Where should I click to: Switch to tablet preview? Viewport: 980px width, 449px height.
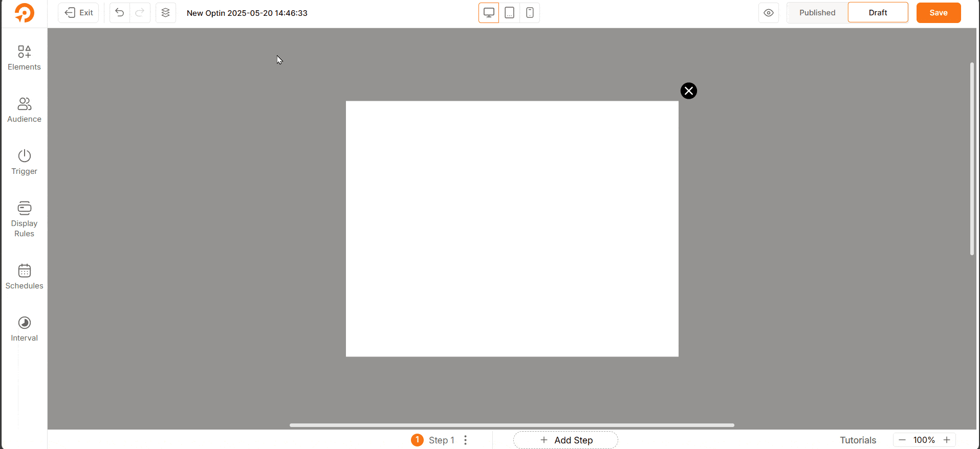509,13
